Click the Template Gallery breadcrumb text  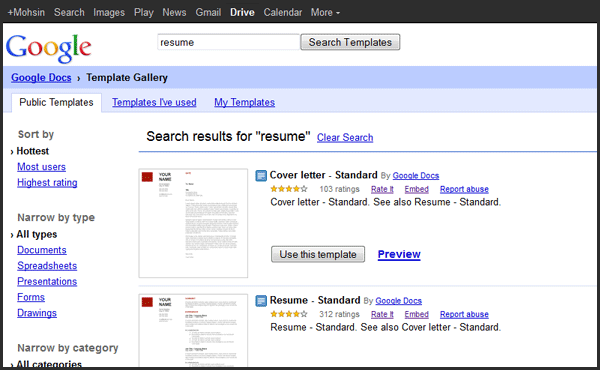coord(127,78)
